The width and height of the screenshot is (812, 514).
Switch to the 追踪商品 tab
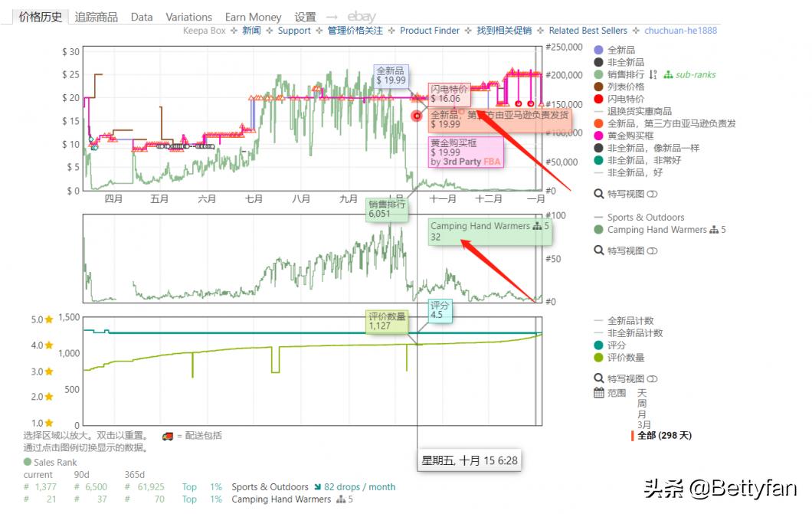point(97,17)
